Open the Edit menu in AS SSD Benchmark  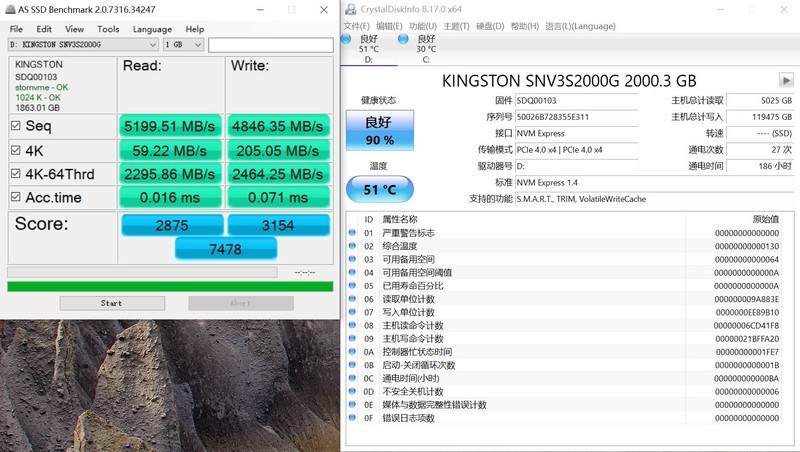pyautogui.click(x=44, y=29)
